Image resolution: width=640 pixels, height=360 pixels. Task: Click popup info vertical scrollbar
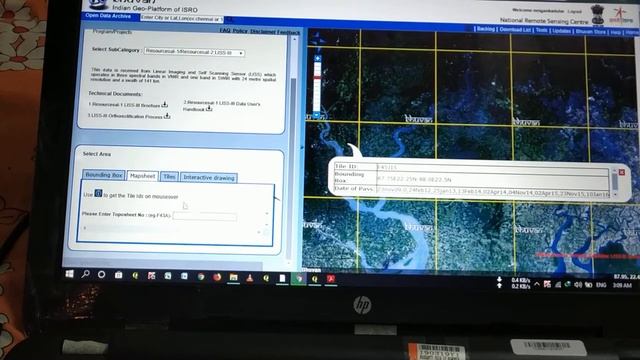coord(615,182)
